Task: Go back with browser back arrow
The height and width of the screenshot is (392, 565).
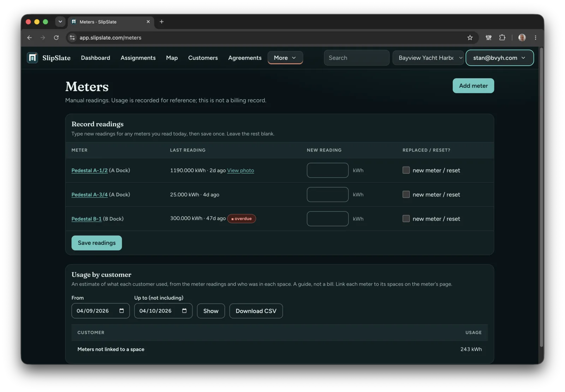Action: pyautogui.click(x=29, y=37)
